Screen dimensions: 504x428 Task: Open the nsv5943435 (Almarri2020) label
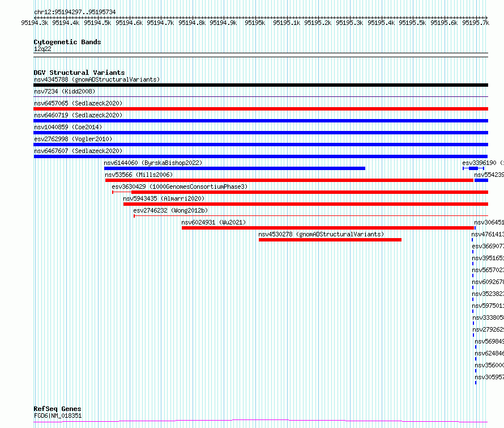coord(164,198)
